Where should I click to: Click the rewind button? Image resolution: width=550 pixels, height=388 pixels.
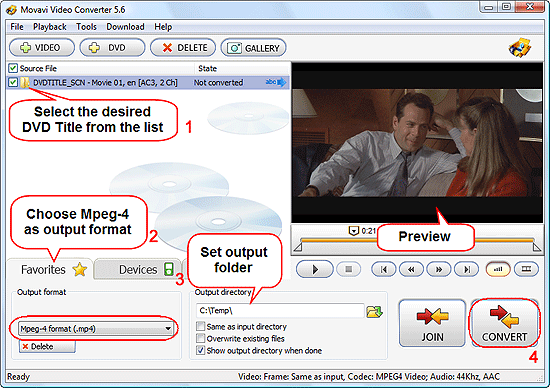(411, 269)
